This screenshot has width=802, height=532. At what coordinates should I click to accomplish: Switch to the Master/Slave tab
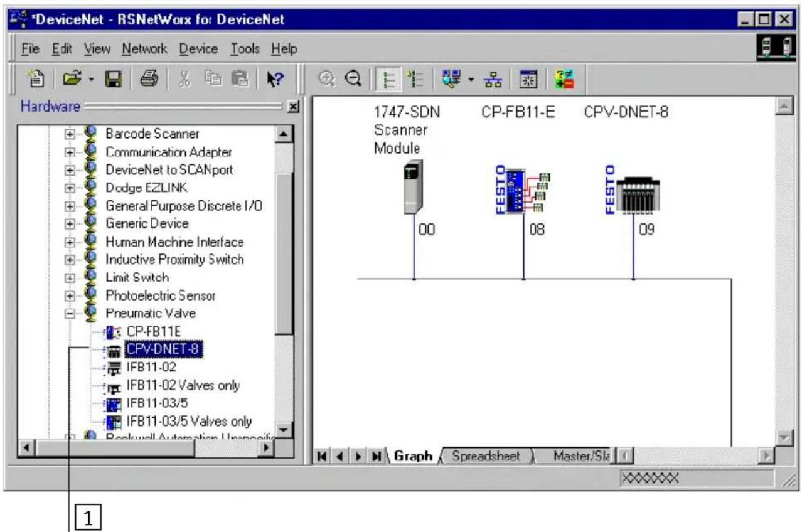[x=582, y=457]
